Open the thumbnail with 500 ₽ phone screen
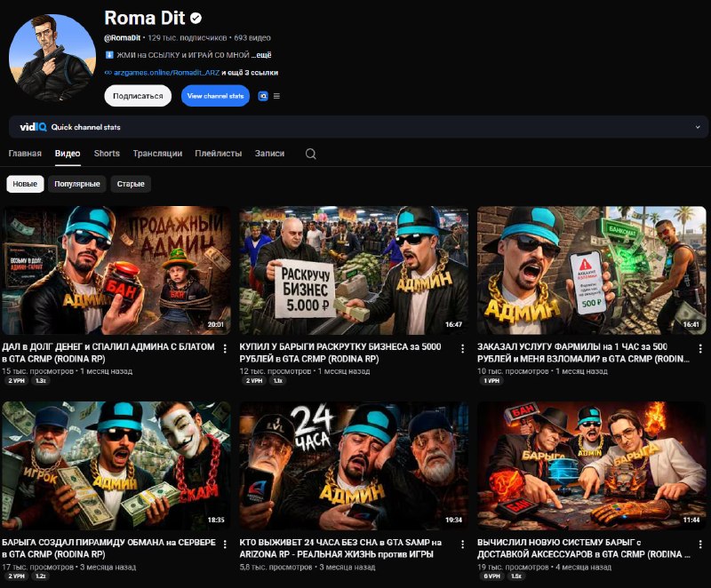The height and width of the screenshot is (588, 711). pyautogui.click(x=591, y=270)
